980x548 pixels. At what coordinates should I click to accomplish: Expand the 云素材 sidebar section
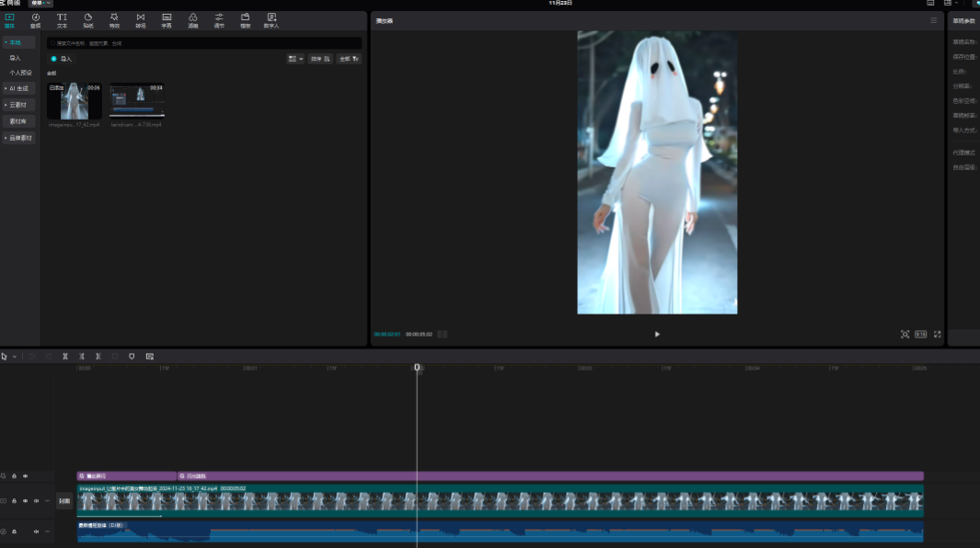[18, 105]
